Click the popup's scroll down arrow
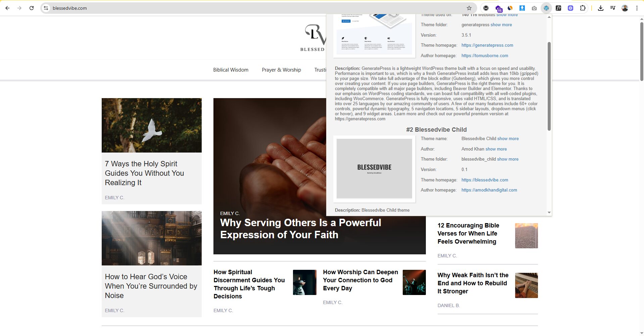Image resolution: width=644 pixels, height=336 pixels. (x=549, y=212)
